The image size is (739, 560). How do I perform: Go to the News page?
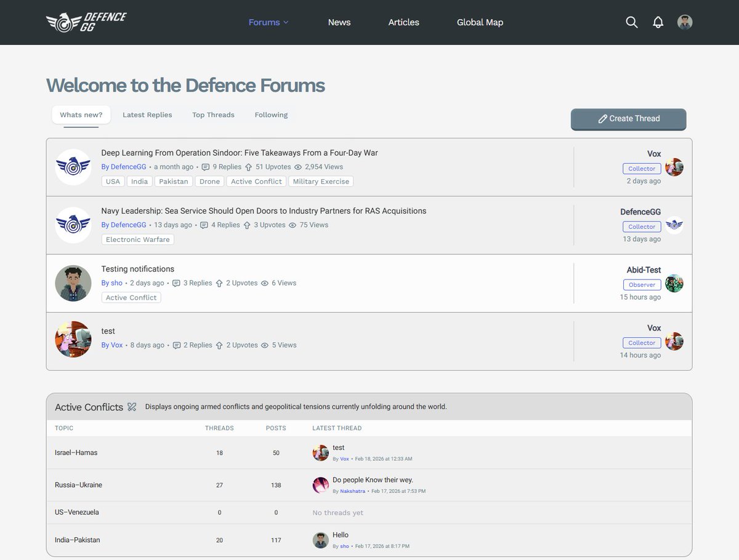(x=339, y=22)
